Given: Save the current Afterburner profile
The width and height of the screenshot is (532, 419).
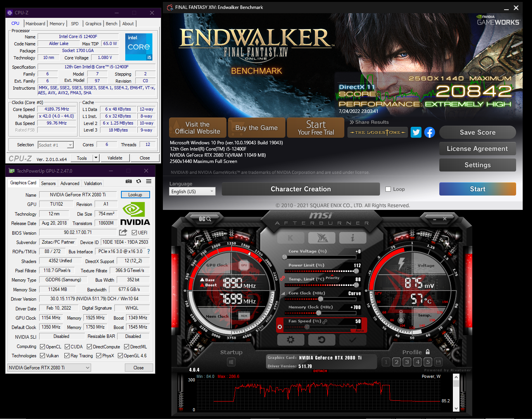Looking at the screenshot, I should [x=439, y=362].
